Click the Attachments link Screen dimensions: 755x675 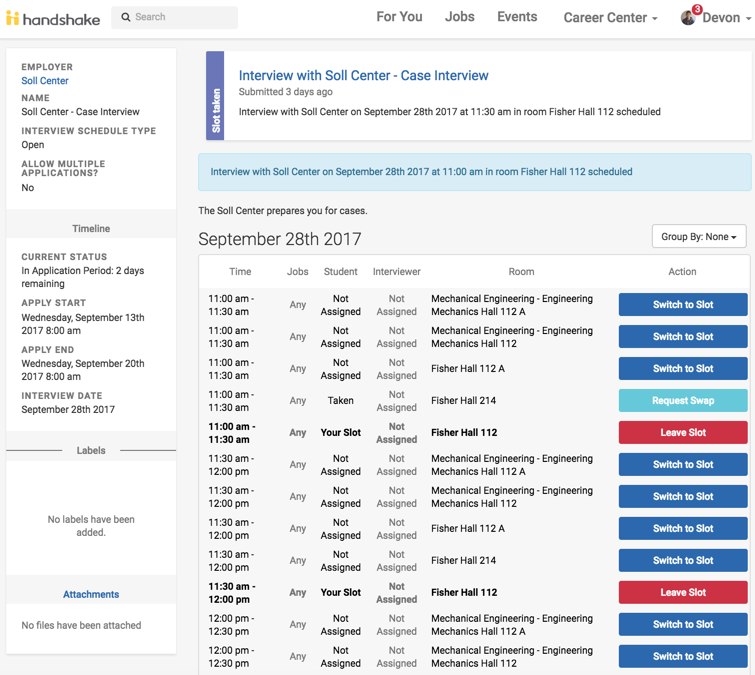[x=91, y=594]
